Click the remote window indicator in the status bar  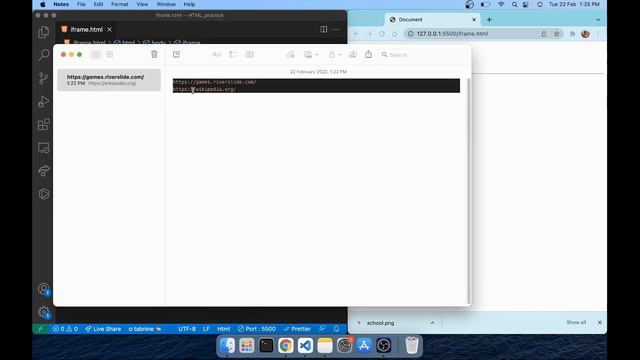coord(40,329)
